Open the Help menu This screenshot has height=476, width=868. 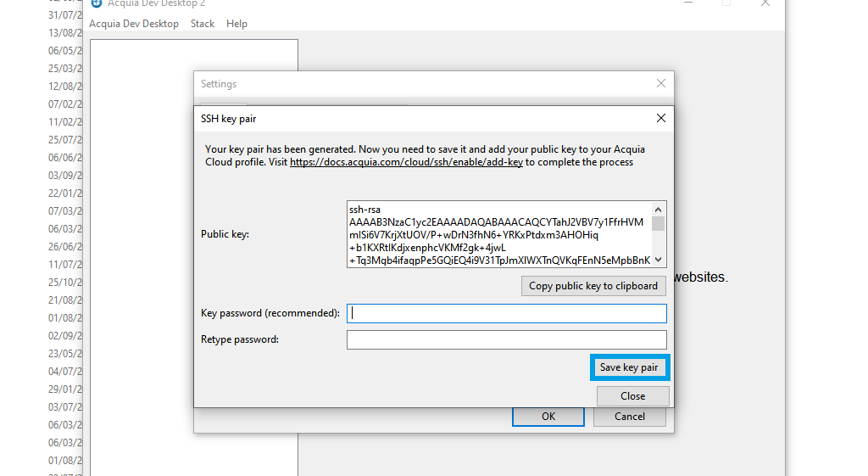coord(236,24)
